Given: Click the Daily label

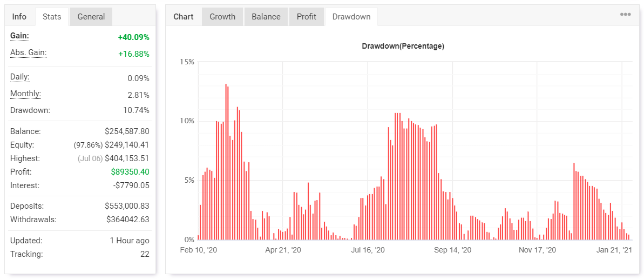Looking at the screenshot, I should click(x=20, y=77).
